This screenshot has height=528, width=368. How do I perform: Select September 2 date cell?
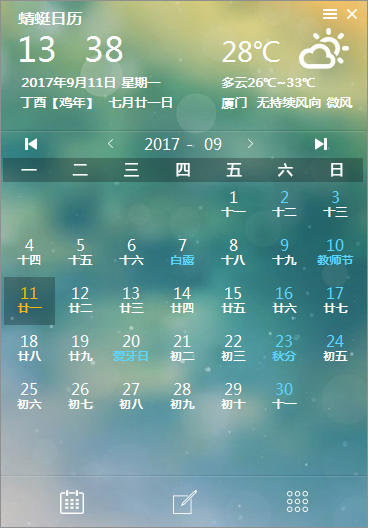coord(285,204)
